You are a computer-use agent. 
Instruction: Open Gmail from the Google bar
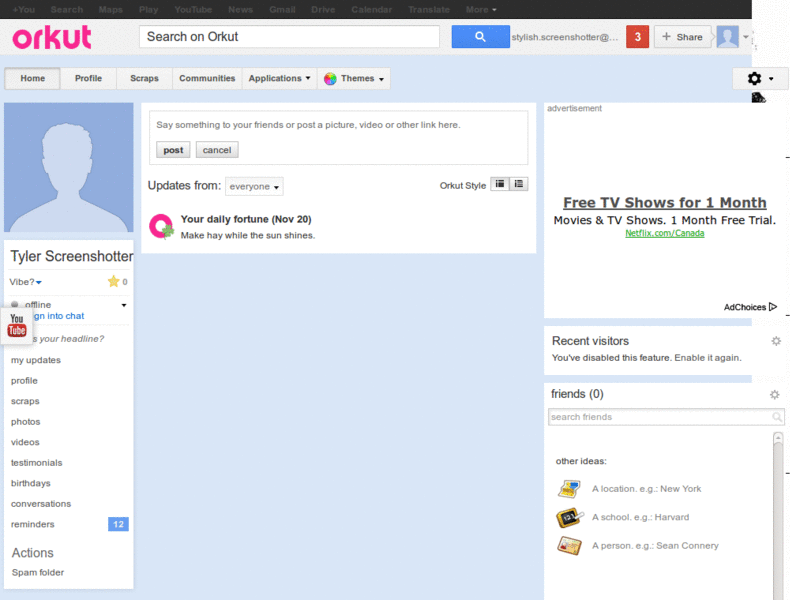tap(282, 10)
